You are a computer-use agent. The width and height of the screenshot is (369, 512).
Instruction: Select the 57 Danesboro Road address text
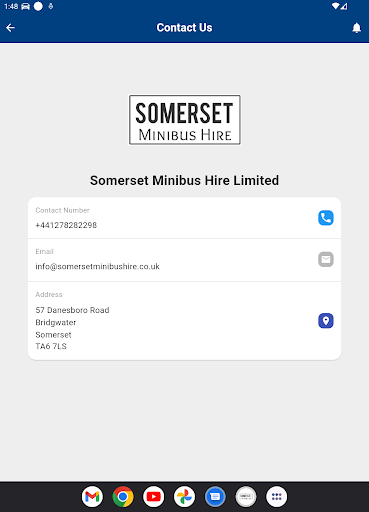[72, 310]
